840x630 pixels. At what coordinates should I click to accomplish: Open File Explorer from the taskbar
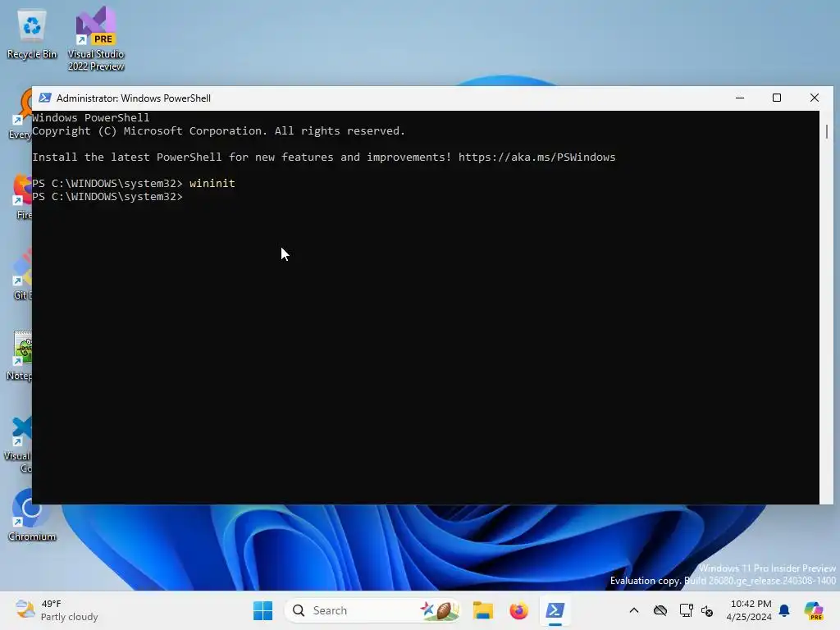(482, 610)
